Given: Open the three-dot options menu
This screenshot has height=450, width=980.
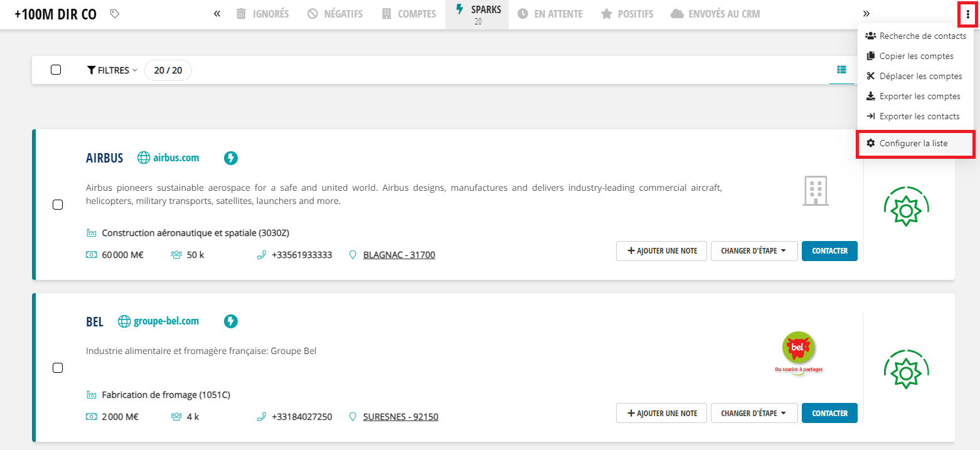Looking at the screenshot, I should (x=967, y=14).
